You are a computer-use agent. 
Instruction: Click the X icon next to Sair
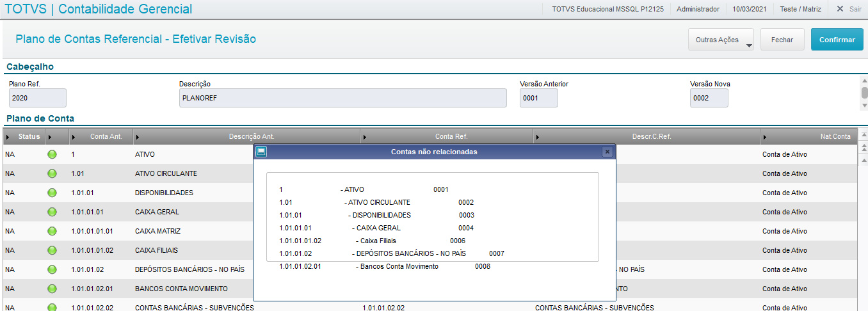pos(840,9)
